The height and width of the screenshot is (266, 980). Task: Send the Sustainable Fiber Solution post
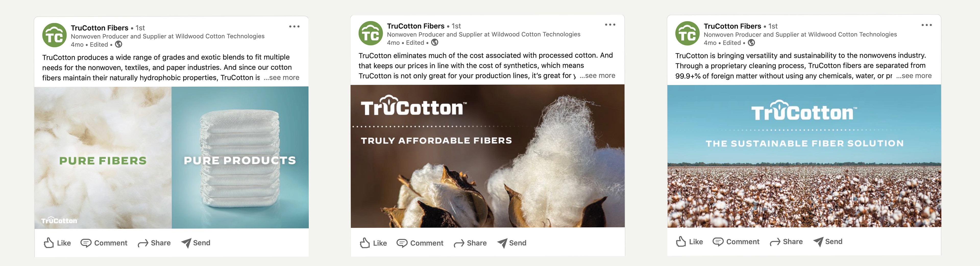tap(828, 242)
